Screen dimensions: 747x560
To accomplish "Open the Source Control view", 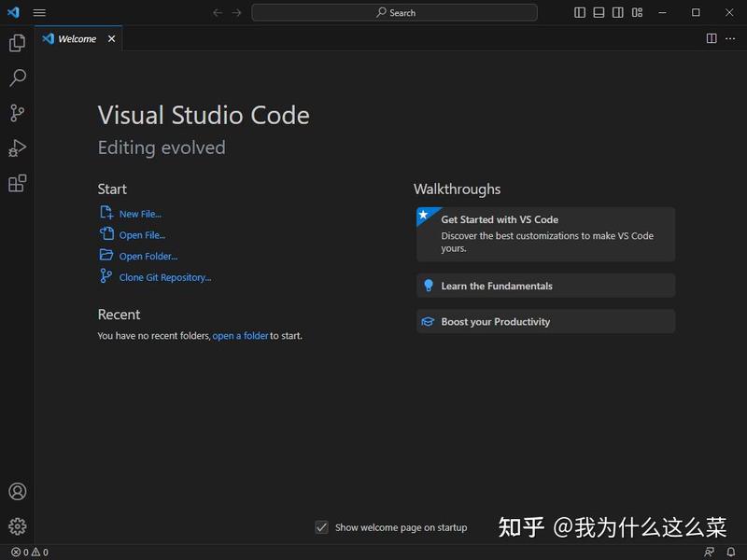I will [x=17, y=113].
